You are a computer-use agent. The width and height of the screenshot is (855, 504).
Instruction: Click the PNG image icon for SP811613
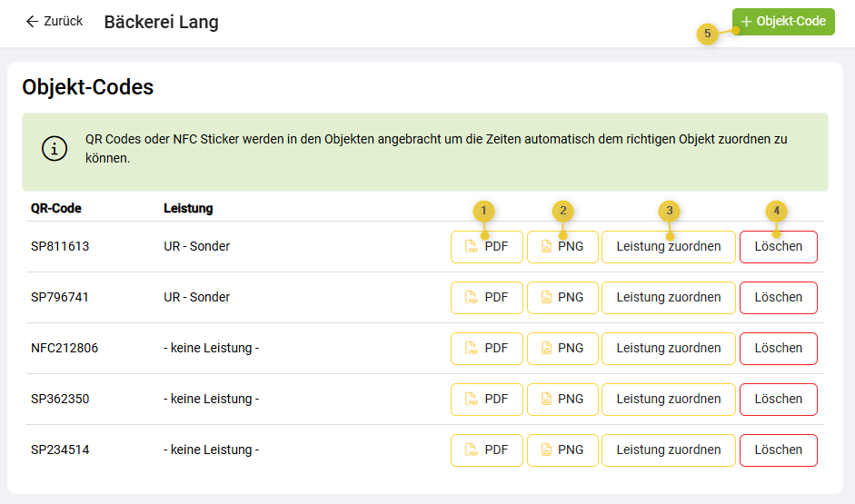547,247
